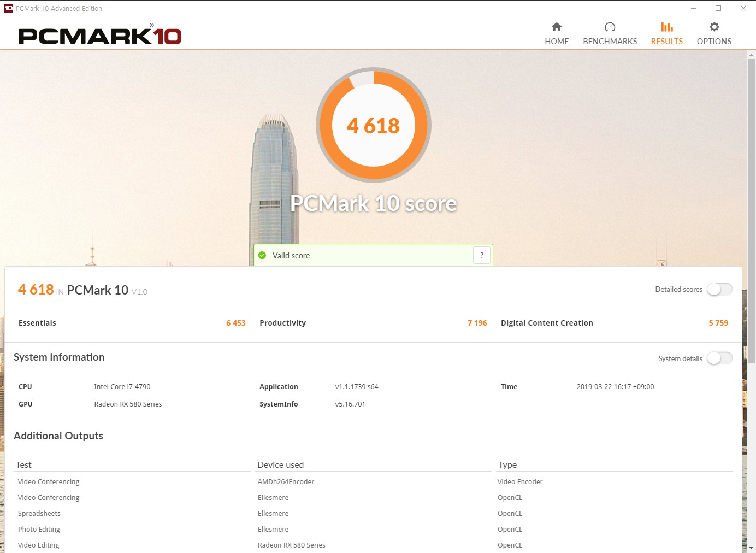
Task: Open the OPTIONS tab
Action: (714, 34)
